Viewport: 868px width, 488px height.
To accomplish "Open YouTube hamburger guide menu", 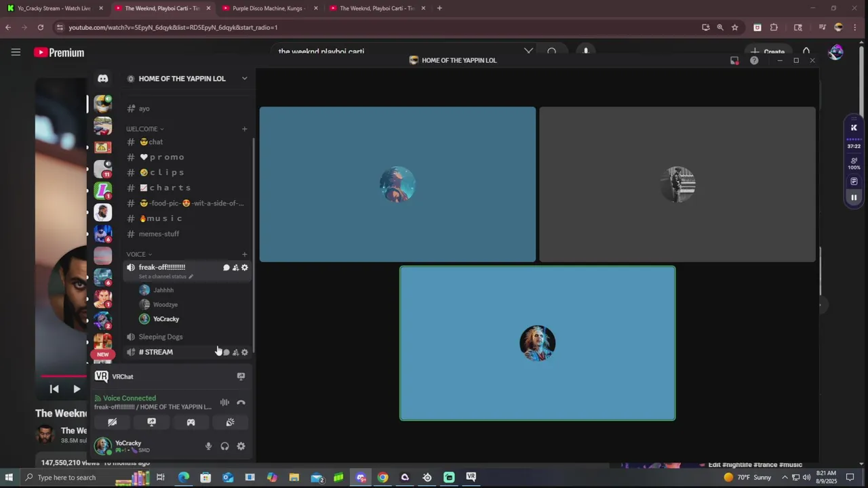I will pos(16,52).
